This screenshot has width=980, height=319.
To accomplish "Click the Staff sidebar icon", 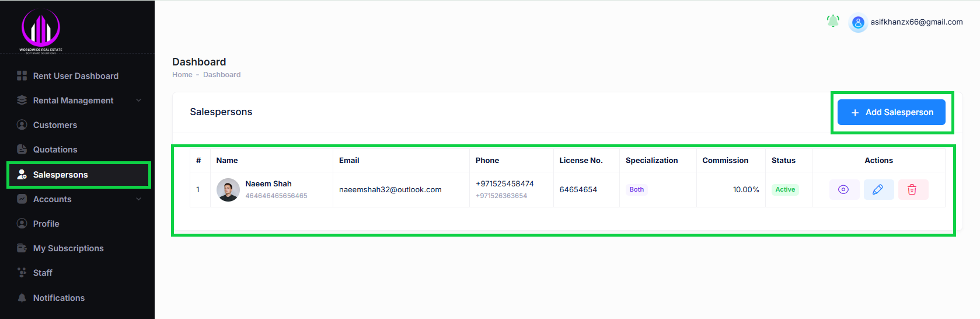I will pyautogui.click(x=22, y=273).
